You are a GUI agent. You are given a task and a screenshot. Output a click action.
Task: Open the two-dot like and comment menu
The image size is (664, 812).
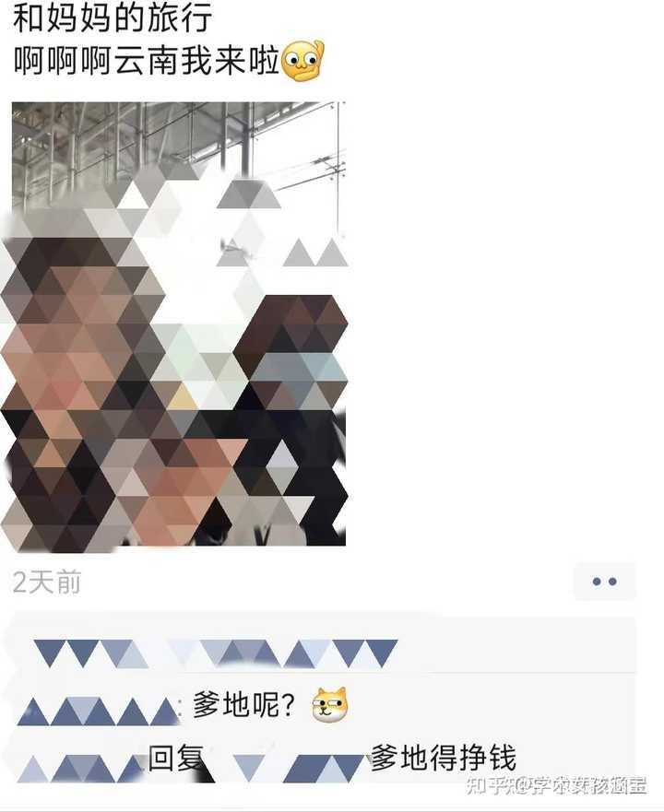point(604,582)
